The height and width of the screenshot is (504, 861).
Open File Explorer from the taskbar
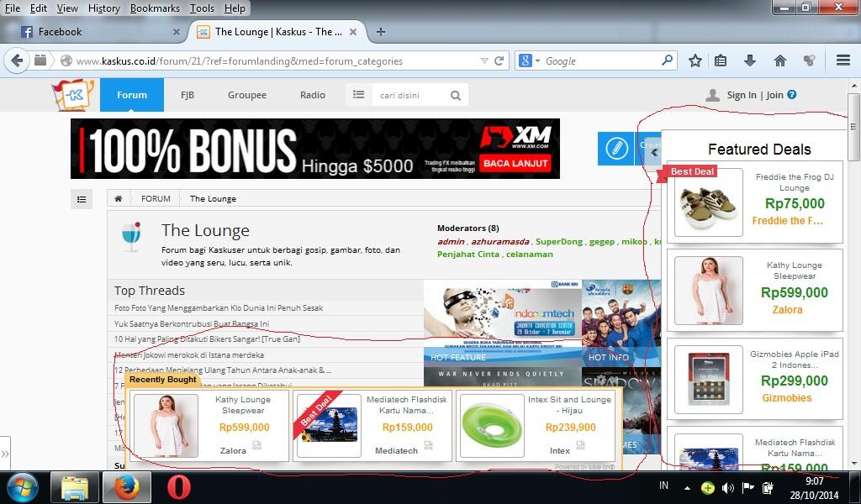[x=75, y=487]
